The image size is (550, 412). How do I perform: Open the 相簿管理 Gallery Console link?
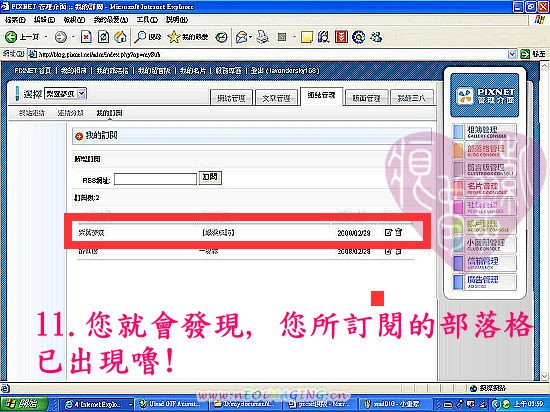[x=485, y=132]
